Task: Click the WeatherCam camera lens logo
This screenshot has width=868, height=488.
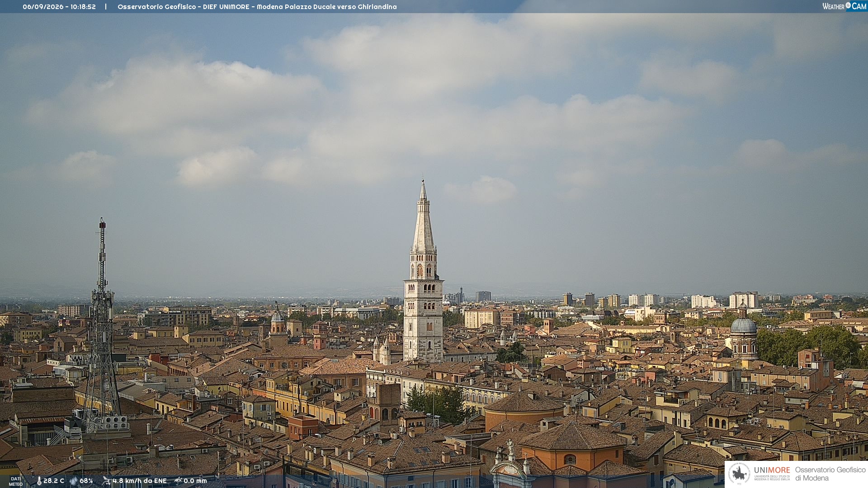Action: point(848,5)
